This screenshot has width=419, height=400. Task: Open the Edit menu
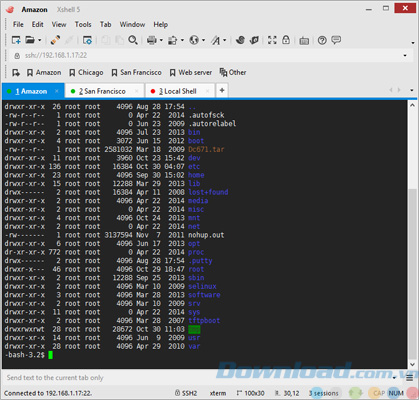(37, 24)
